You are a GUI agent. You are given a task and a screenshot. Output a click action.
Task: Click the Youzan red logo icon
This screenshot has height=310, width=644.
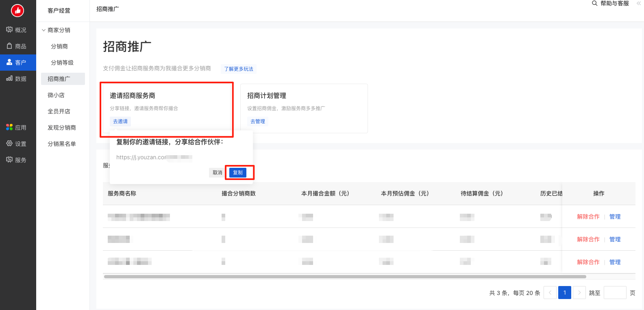coord(17,11)
